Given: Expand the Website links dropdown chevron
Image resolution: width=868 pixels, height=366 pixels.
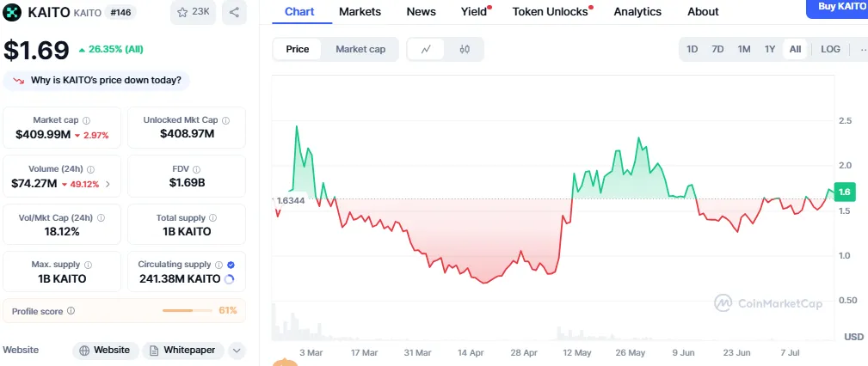Looking at the screenshot, I should point(237,351).
